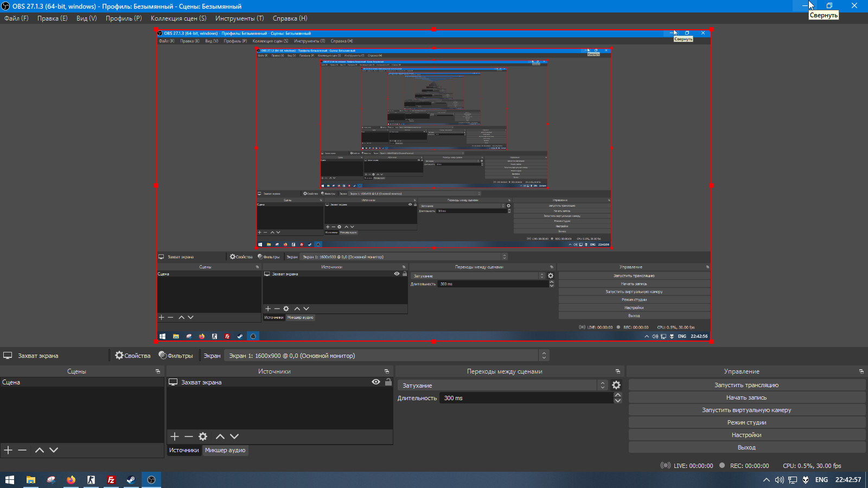Open Steam from the taskbar

coord(131,480)
